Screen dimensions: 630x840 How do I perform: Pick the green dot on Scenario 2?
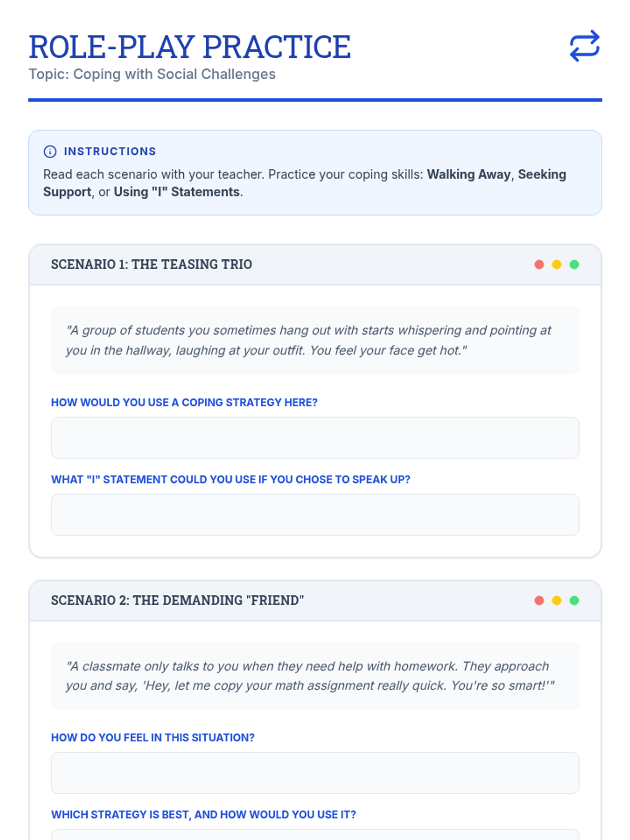(574, 601)
